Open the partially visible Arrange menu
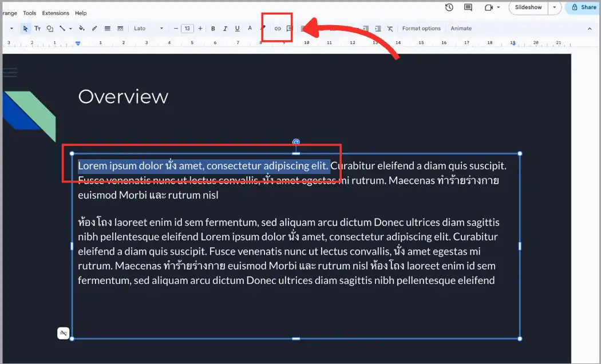The width and height of the screenshot is (601, 364). pyautogui.click(x=9, y=13)
